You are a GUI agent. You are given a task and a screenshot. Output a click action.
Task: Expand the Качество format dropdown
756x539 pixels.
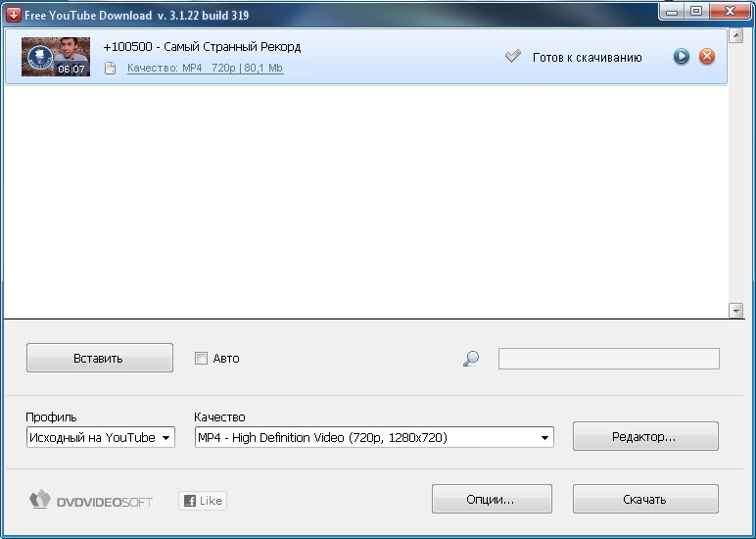pos(374,438)
